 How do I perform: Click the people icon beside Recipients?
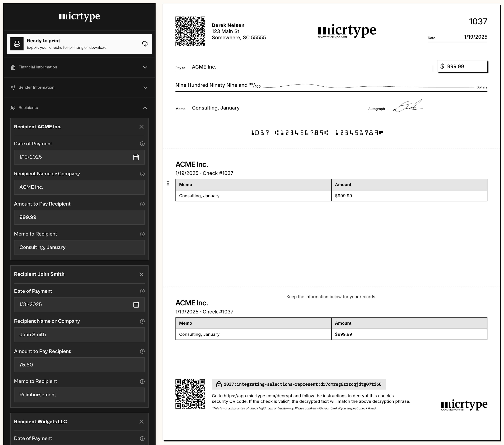click(13, 108)
